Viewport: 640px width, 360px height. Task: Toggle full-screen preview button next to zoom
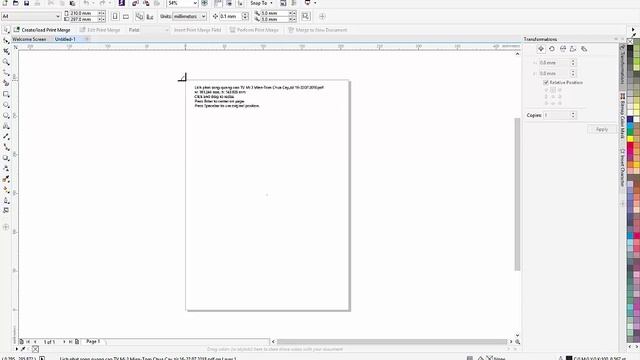tap(204, 3)
